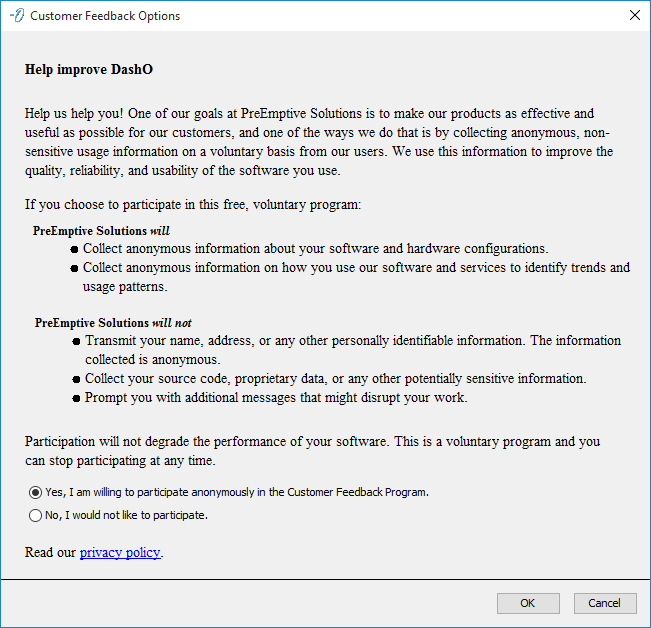Click bullet beside 'Collect your source code'

coord(77,380)
